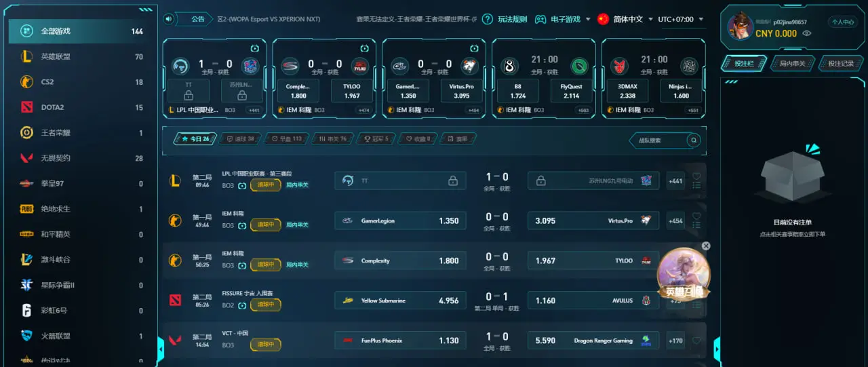Viewport: 868px width, 367px height.
Task: Select Virtus.Pro 3.095 odds in list
Action: pos(593,220)
